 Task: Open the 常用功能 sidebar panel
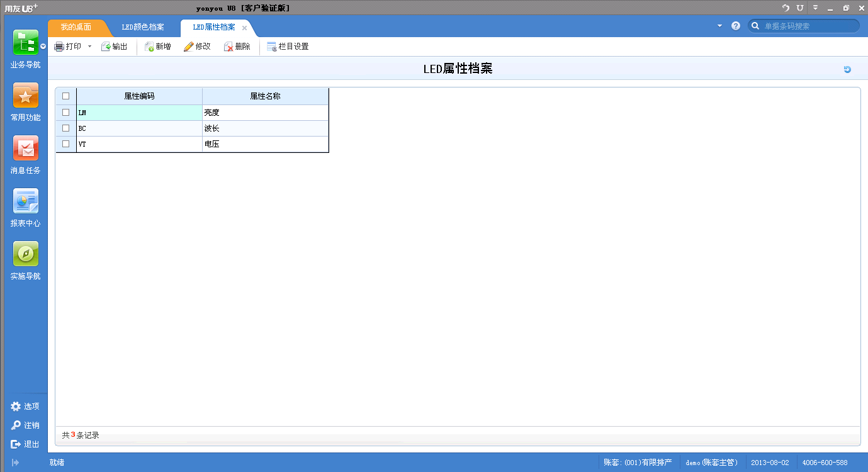pyautogui.click(x=25, y=101)
